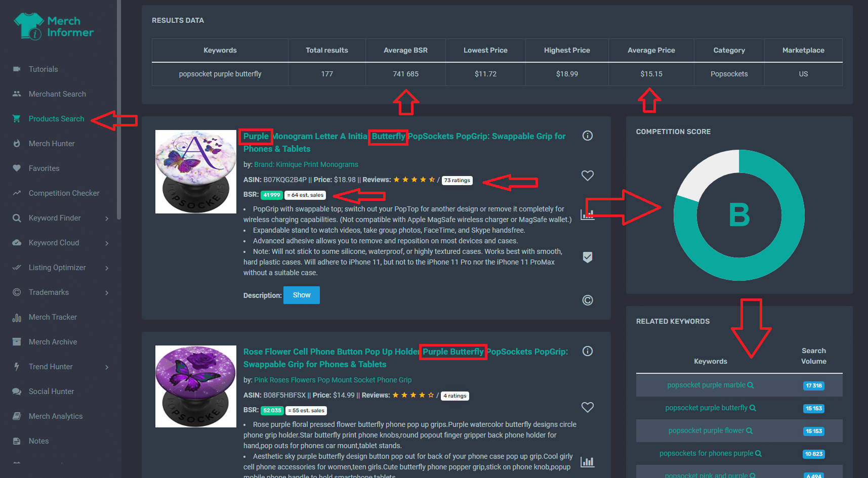
Task: Click the 4 ratings badge
Action: click(x=455, y=396)
